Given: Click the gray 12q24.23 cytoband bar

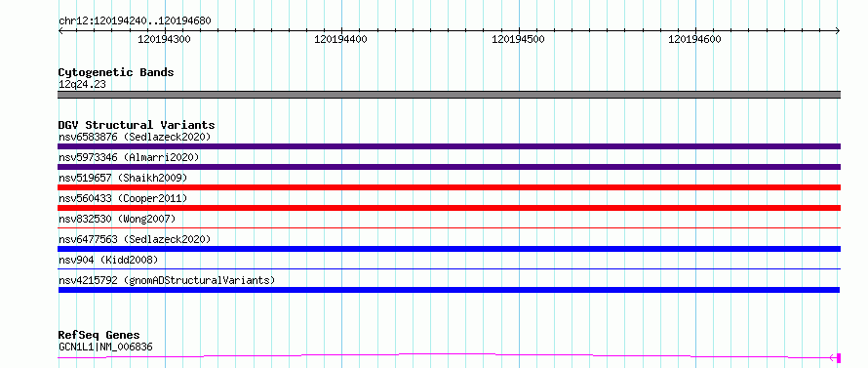Looking at the screenshot, I should tap(449, 95).
